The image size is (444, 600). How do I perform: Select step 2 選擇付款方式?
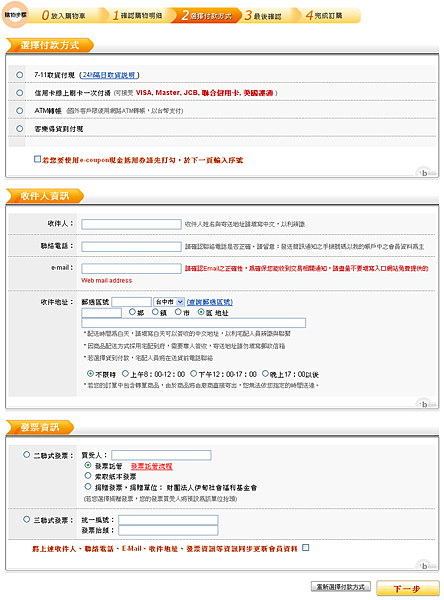(207, 15)
